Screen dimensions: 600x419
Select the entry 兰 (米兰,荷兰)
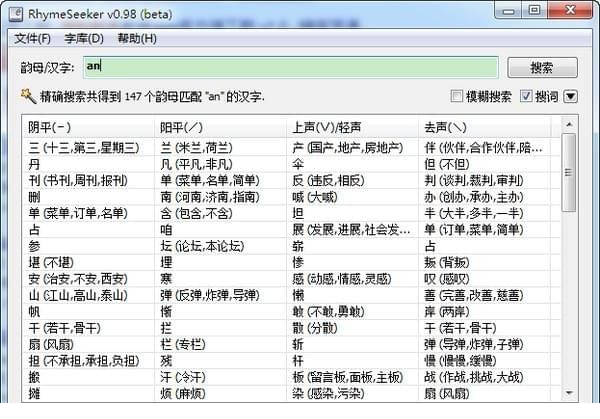pos(196,148)
